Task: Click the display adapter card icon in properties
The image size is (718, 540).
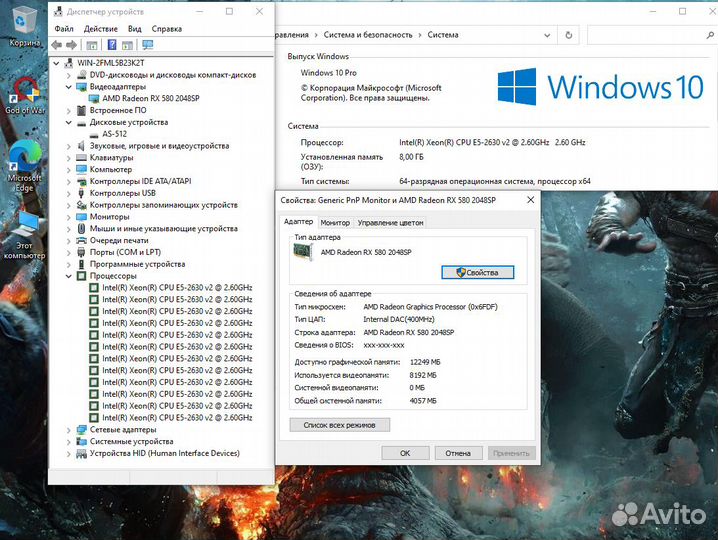Action: point(303,252)
